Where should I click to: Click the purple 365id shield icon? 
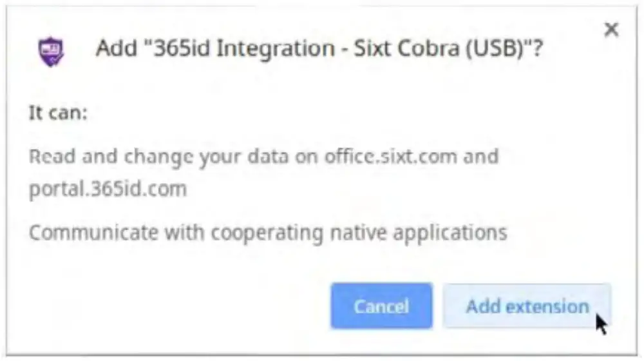pyautogui.click(x=52, y=51)
